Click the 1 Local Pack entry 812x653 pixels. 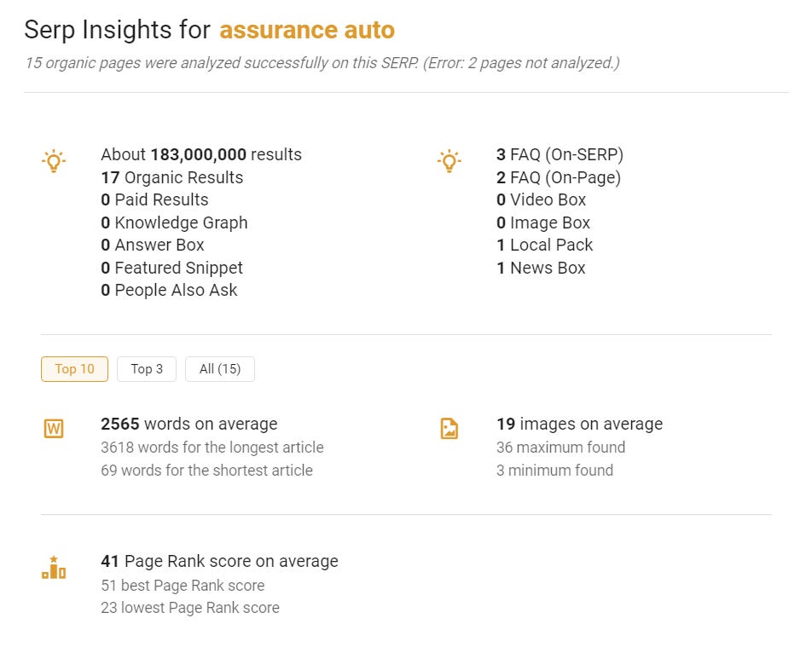coord(545,245)
